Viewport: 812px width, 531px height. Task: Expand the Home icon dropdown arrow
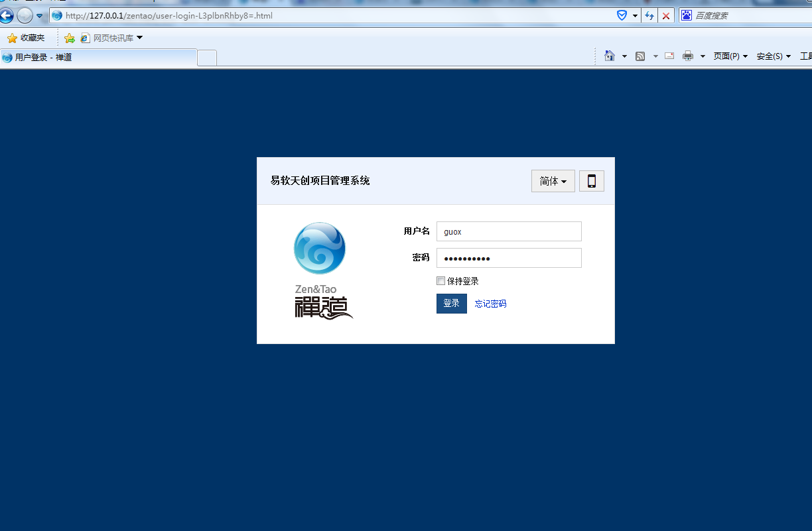(x=624, y=56)
